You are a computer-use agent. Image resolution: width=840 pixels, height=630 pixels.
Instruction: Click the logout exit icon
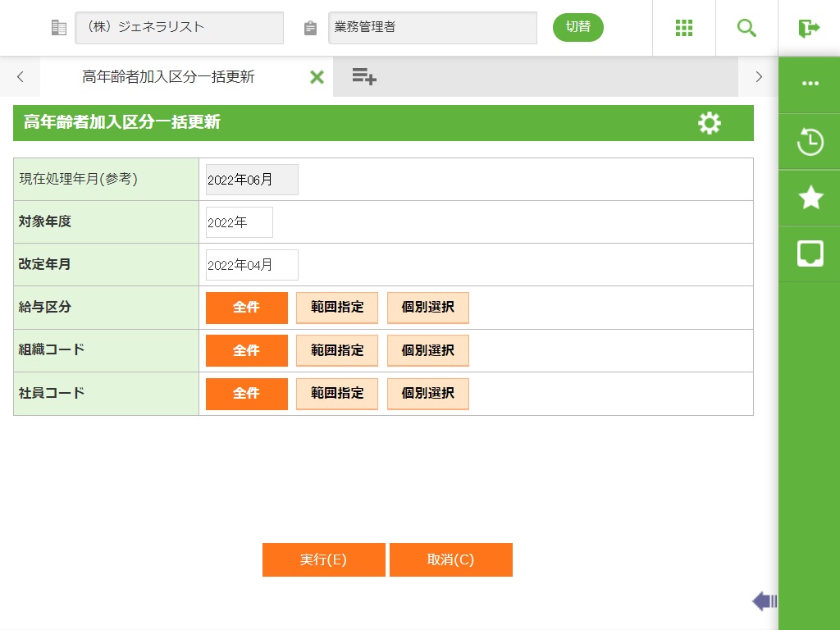(x=809, y=28)
